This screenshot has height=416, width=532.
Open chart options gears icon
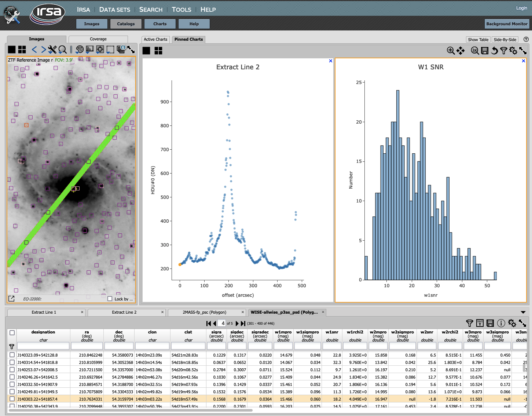[513, 51]
